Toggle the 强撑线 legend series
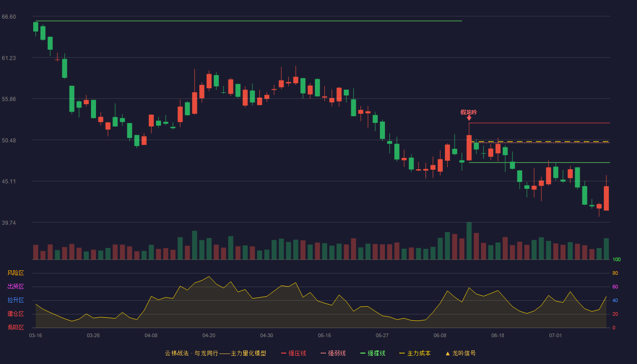Image resolution: width=637 pixels, height=364 pixels. coord(376,353)
